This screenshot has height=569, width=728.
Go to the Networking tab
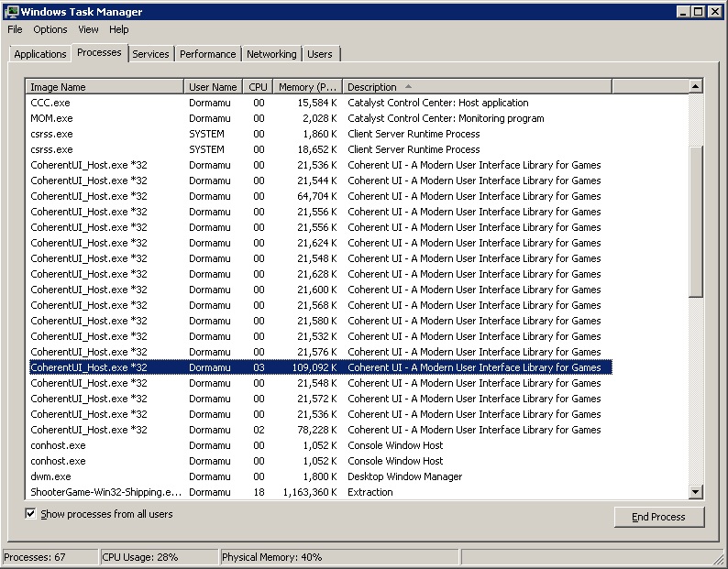271,54
